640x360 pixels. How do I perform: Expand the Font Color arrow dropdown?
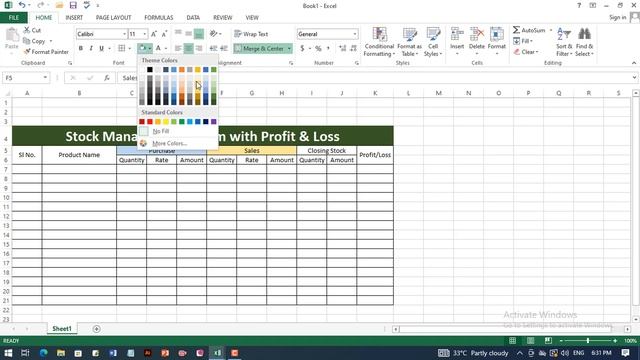point(166,48)
